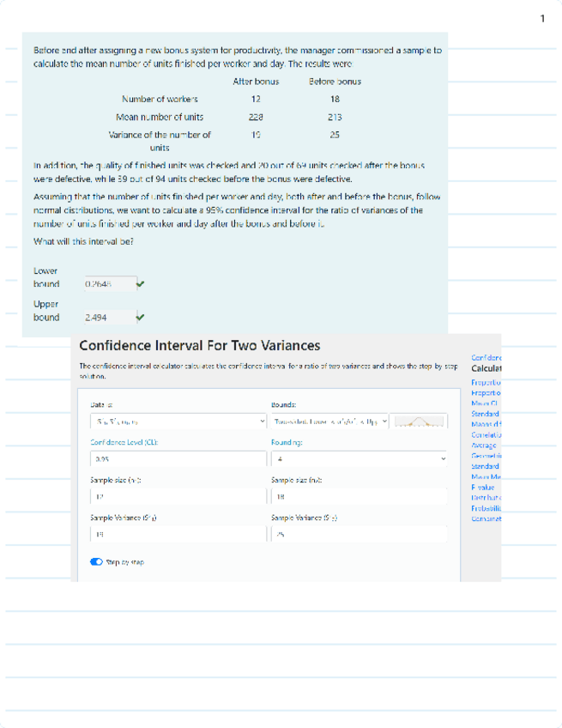Click the page number 1
The width and height of the screenshot is (562, 728).
pyautogui.click(x=542, y=19)
